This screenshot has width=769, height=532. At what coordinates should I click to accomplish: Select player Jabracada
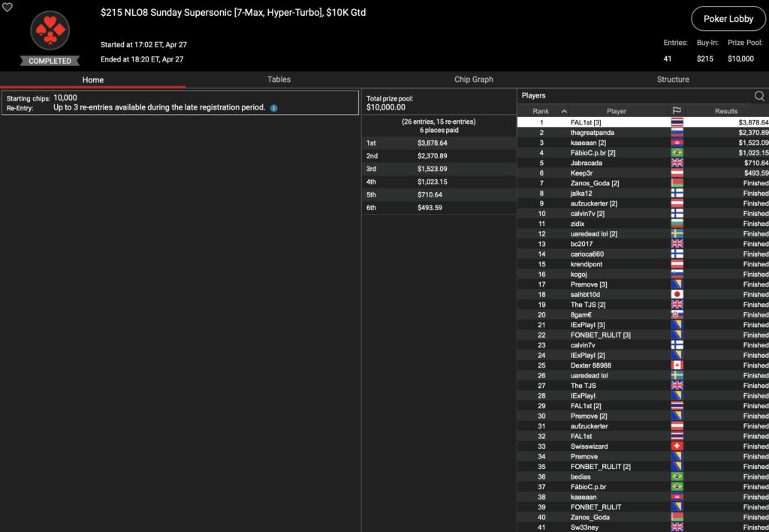pos(586,163)
